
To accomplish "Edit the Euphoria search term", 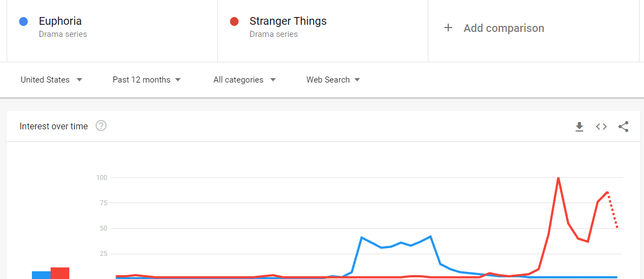I will [60, 21].
